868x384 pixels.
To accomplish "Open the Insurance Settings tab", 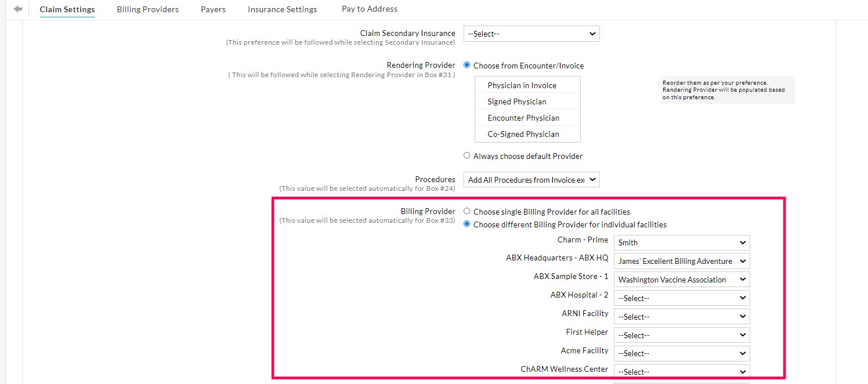I will tap(282, 9).
